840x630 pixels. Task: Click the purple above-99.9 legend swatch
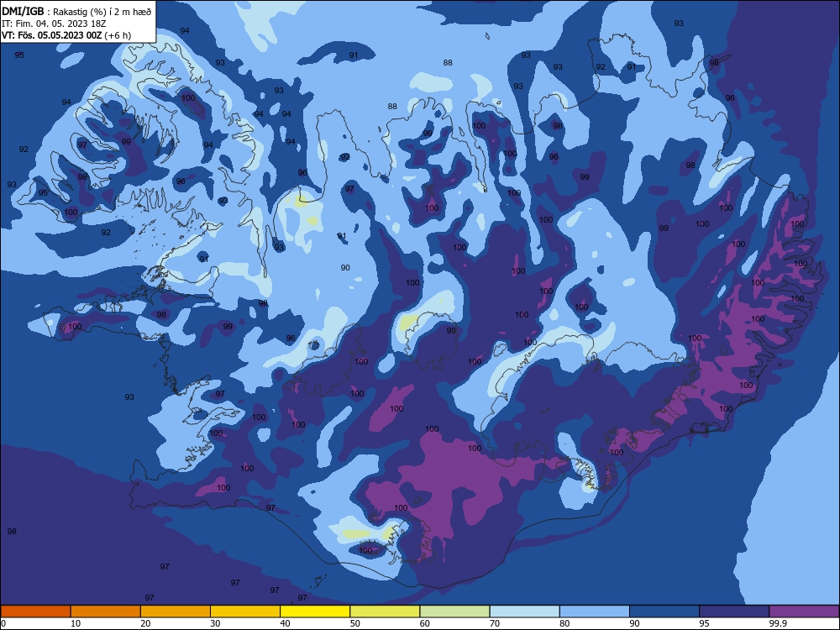pyautogui.click(x=804, y=612)
